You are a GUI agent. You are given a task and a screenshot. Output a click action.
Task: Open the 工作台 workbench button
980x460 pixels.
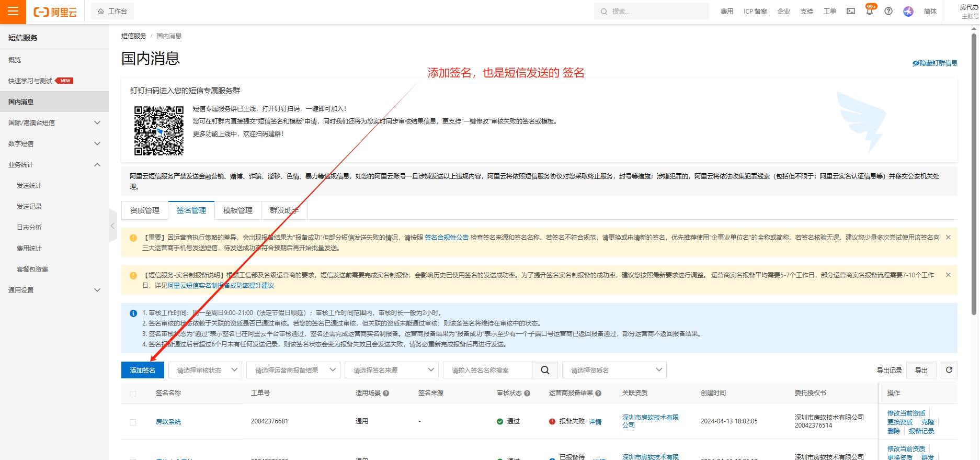pyautogui.click(x=112, y=11)
